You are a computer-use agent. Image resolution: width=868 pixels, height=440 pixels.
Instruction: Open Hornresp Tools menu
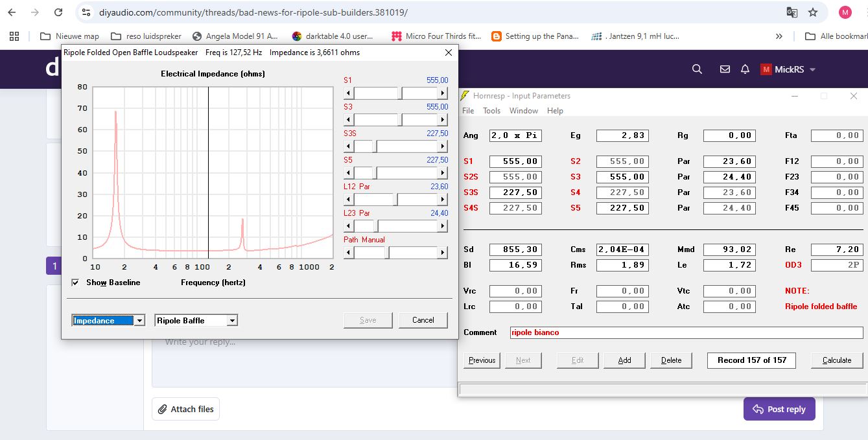491,111
